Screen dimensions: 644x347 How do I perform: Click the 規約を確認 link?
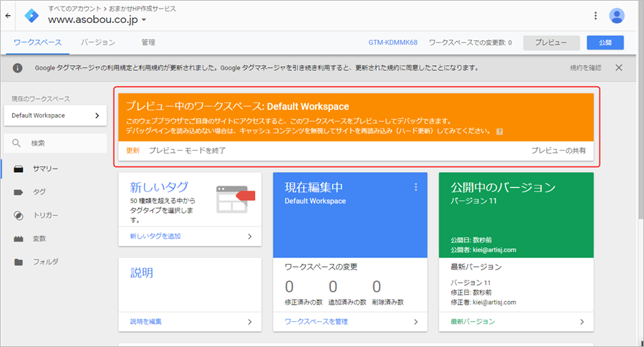pos(585,68)
